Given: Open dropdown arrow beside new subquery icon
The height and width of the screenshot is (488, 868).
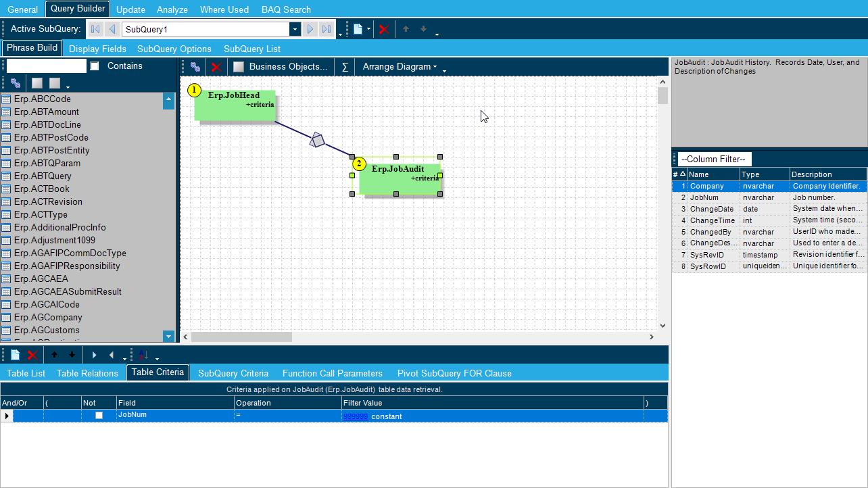Looking at the screenshot, I should (368, 29).
